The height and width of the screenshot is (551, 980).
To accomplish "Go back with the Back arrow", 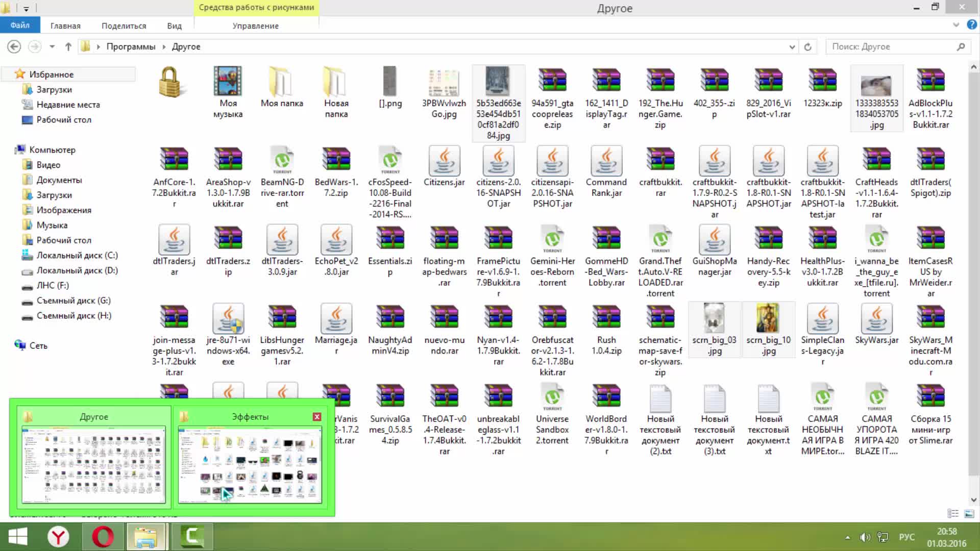I will pos(14,46).
